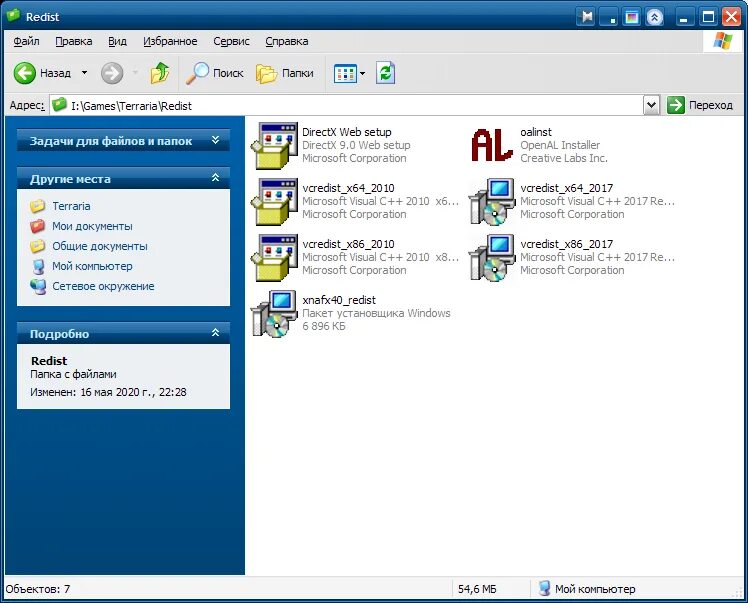Click the vcredist_x86_2017 file name
The width and height of the screenshot is (748, 603).
pyautogui.click(x=567, y=244)
